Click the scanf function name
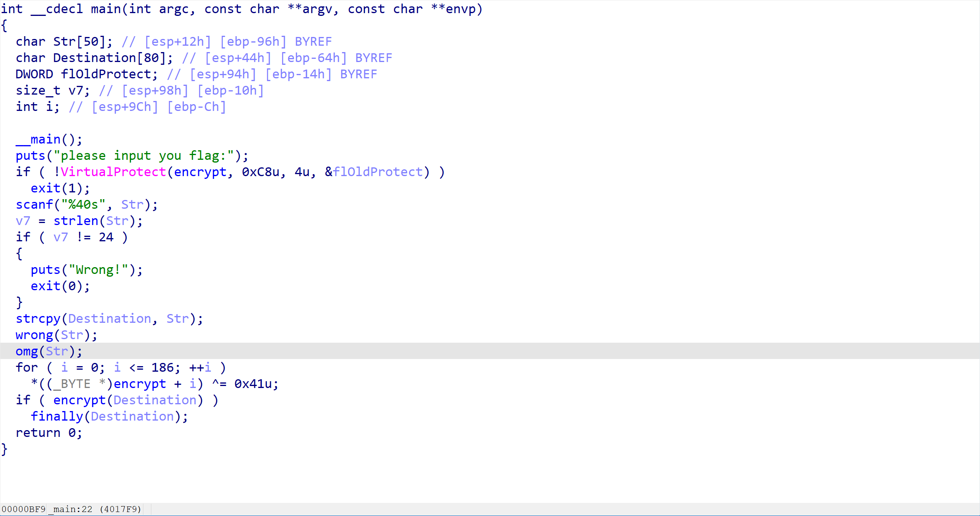 pos(34,204)
